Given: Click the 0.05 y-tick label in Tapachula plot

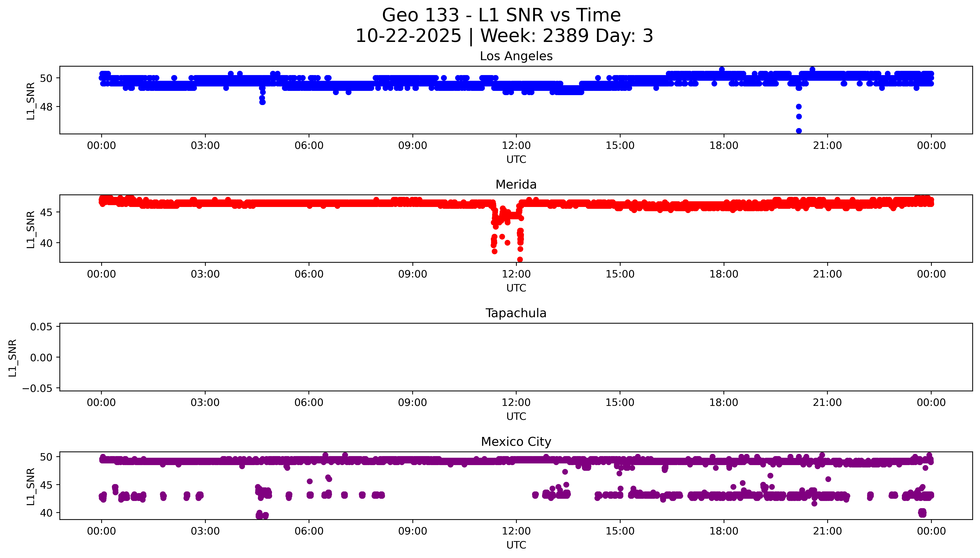Looking at the screenshot, I should pyautogui.click(x=41, y=327).
